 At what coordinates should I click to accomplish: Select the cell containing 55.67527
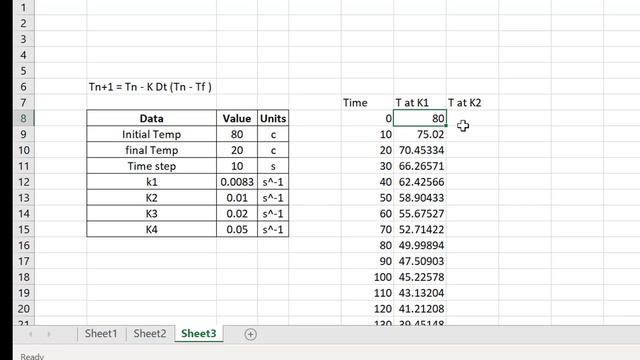420,213
